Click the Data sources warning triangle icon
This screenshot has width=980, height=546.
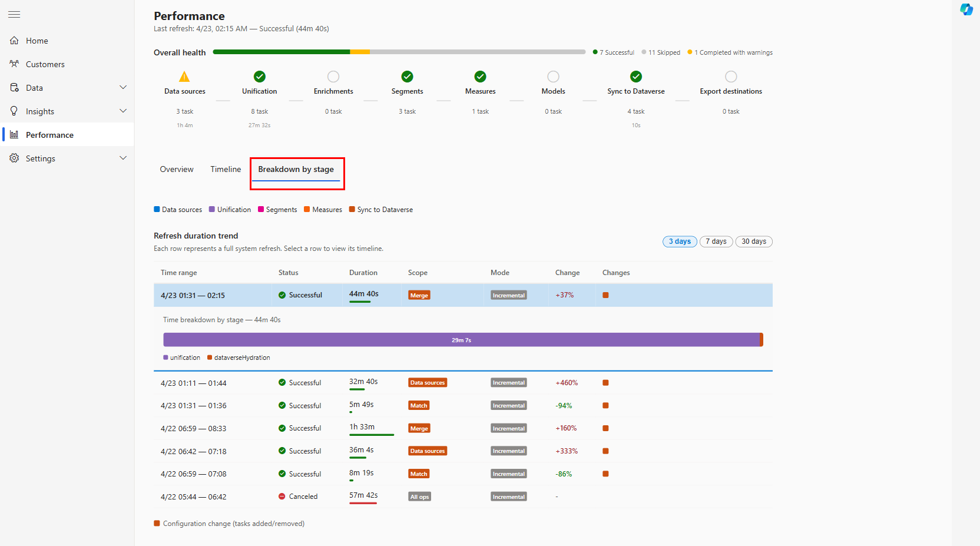(x=184, y=77)
